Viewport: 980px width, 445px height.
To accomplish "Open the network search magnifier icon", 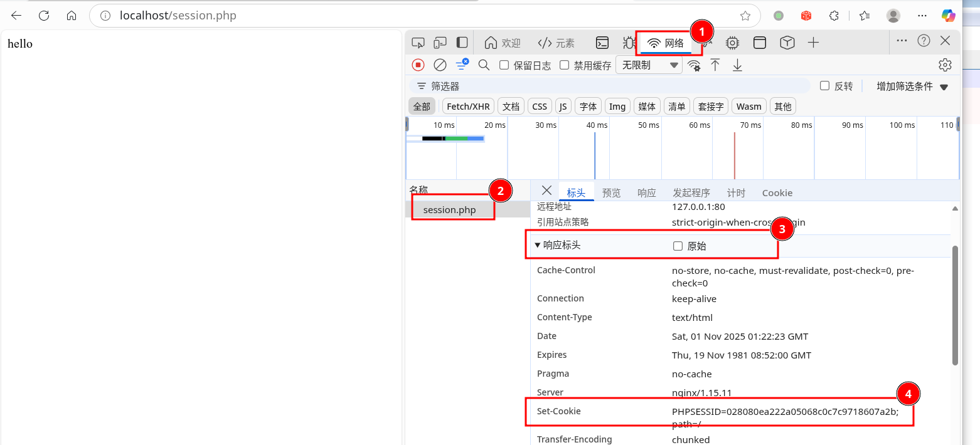I will coord(484,65).
